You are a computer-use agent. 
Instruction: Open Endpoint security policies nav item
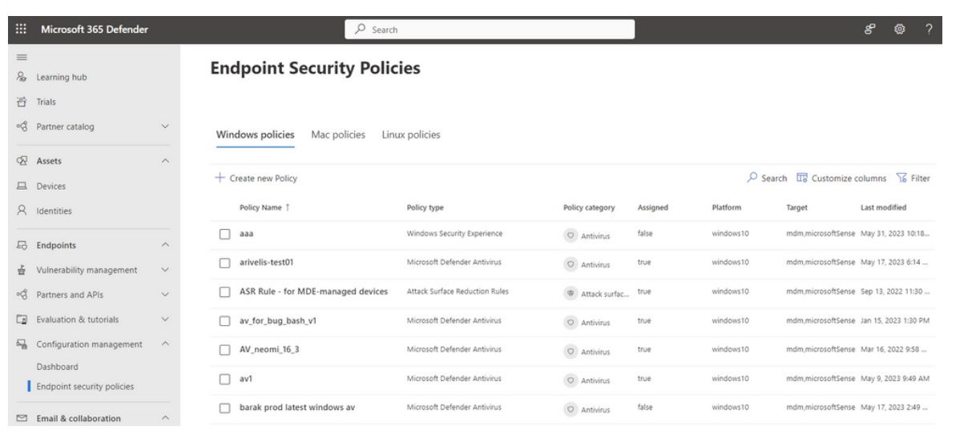(85, 387)
